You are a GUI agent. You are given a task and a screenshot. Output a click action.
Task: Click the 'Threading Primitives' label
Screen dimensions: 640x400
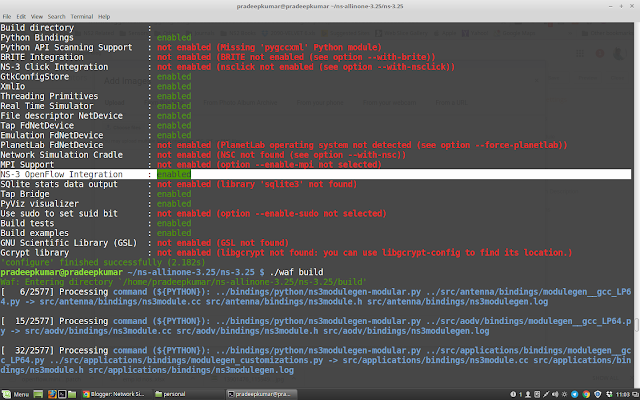pos(49,96)
